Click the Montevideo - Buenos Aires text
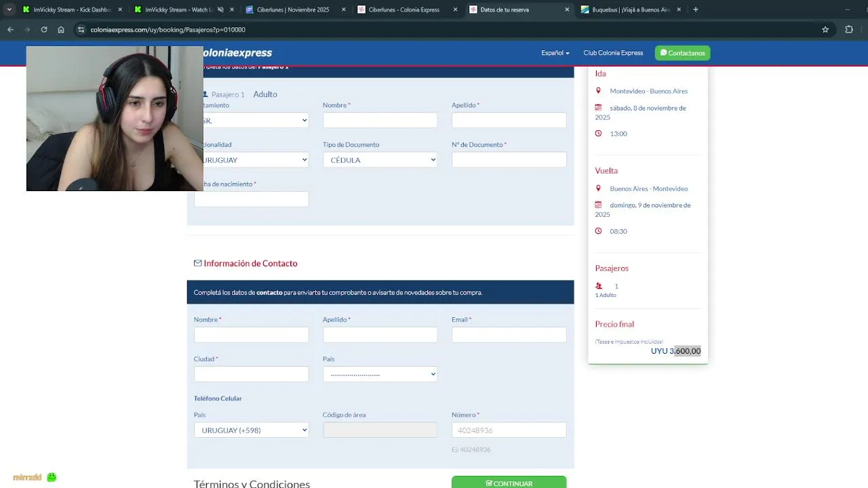 648,91
